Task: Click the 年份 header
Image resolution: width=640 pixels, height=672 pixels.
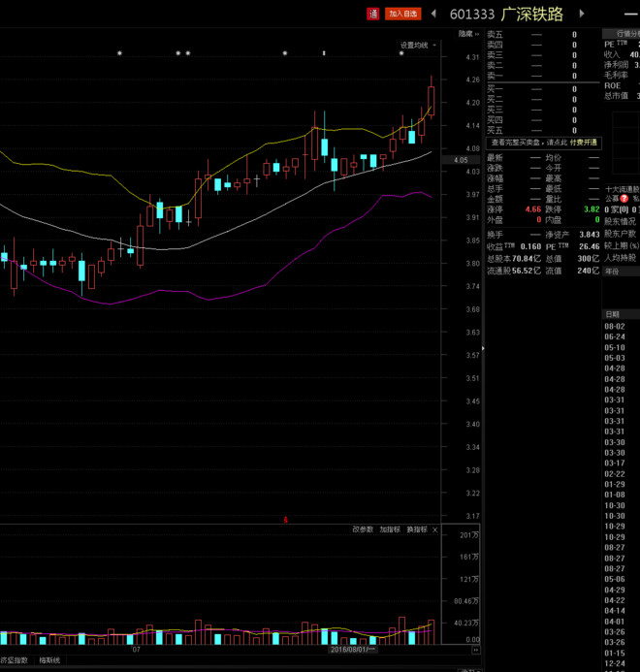Action: (x=612, y=272)
